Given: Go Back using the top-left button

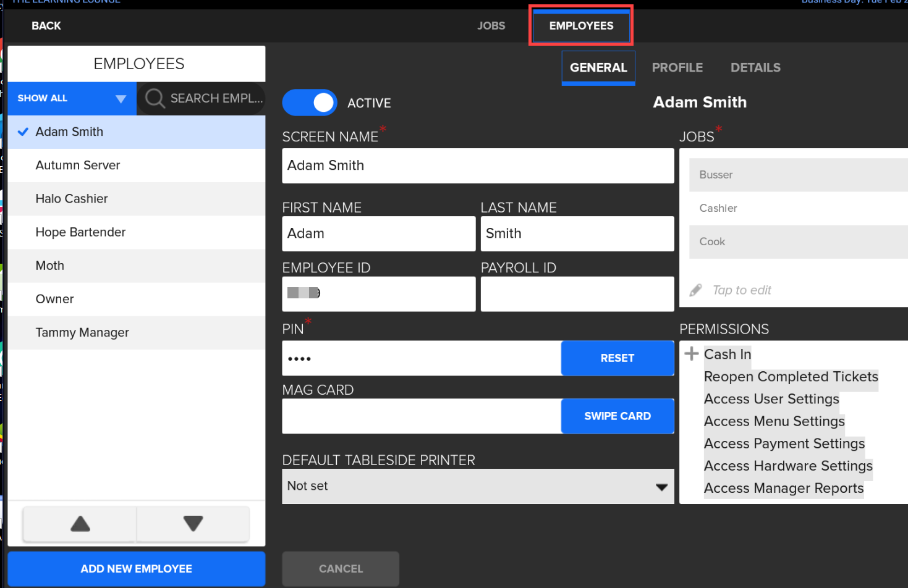Looking at the screenshot, I should pyautogui.click(x=46, y=26).
